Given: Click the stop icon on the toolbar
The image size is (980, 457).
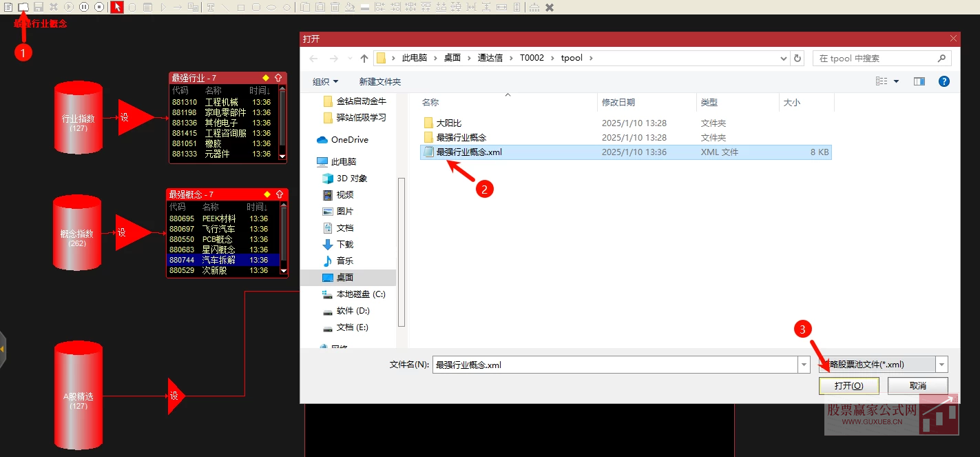Looking at the screenshot, I should [x=99, y=8].
